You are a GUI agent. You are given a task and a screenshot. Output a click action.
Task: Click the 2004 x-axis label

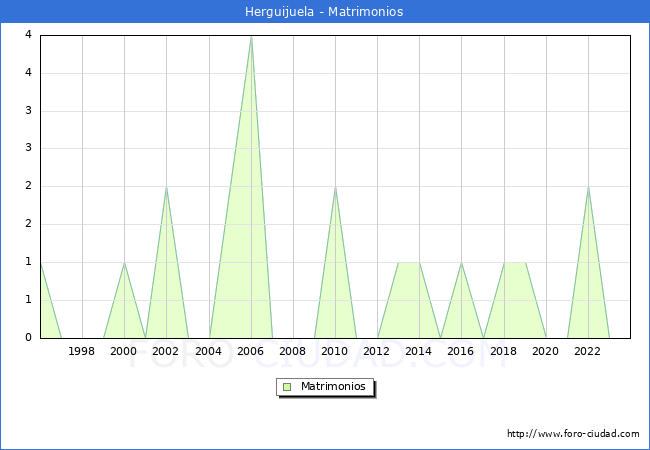click(208, 351)
